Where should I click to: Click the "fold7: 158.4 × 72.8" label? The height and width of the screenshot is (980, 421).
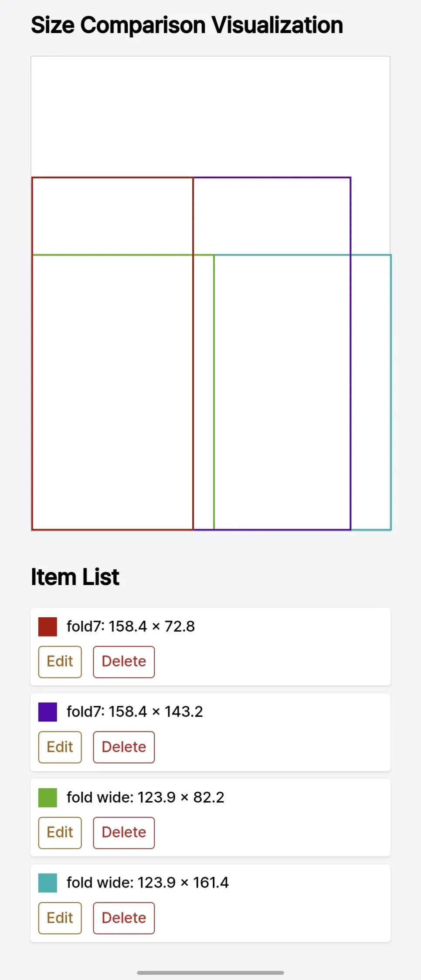coord(130,626)
